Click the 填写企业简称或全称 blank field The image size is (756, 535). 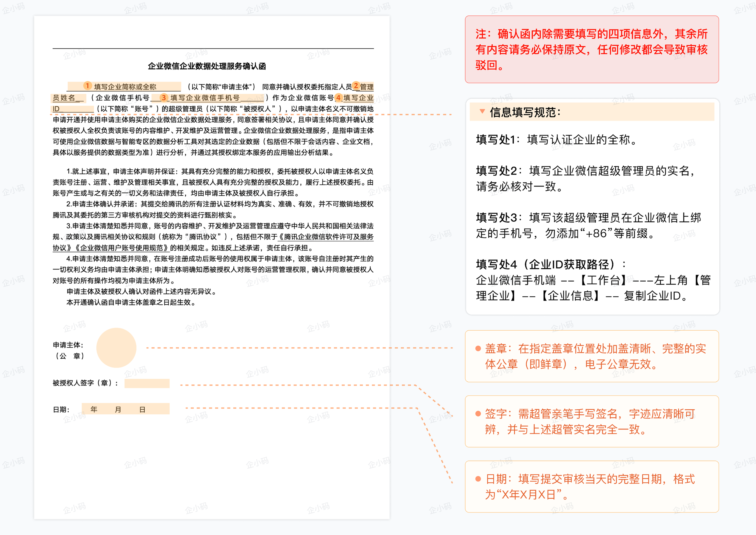(124, 87)
